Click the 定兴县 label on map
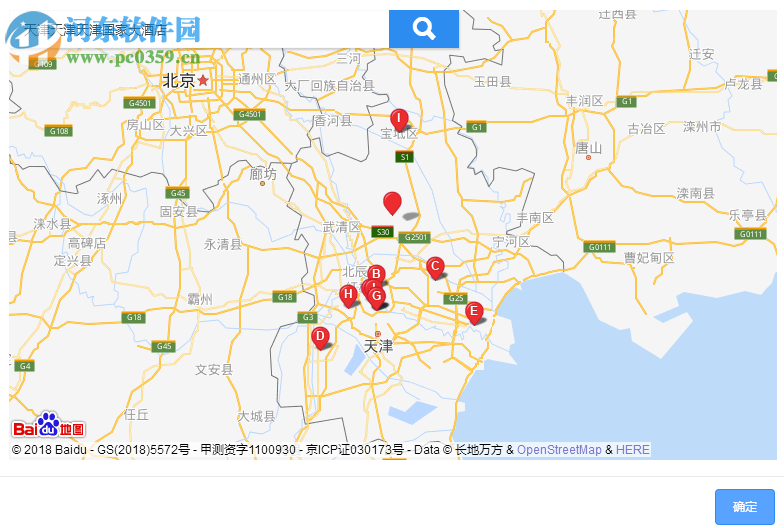The width and height of the screenshot is (784, 528). coord(73,260)
